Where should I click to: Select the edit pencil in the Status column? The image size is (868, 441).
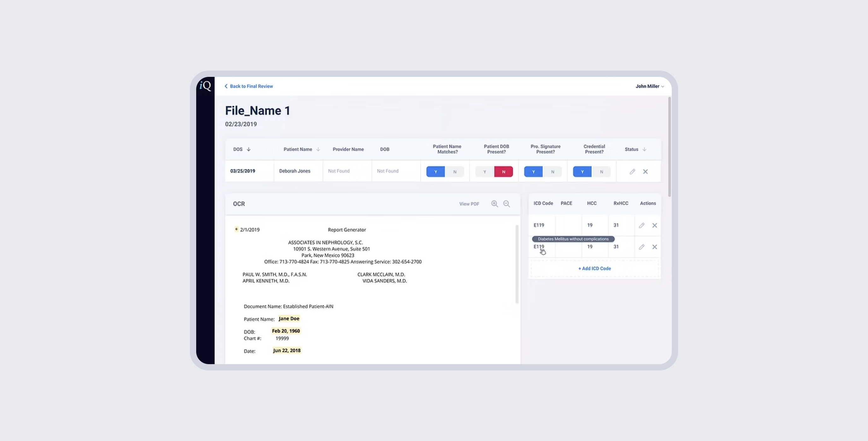click(x=632, y=171)
